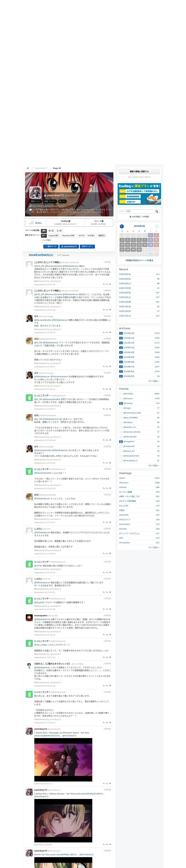
Task: Open 1年前の今日のツイートを見る link
Action: coord(139,260)
